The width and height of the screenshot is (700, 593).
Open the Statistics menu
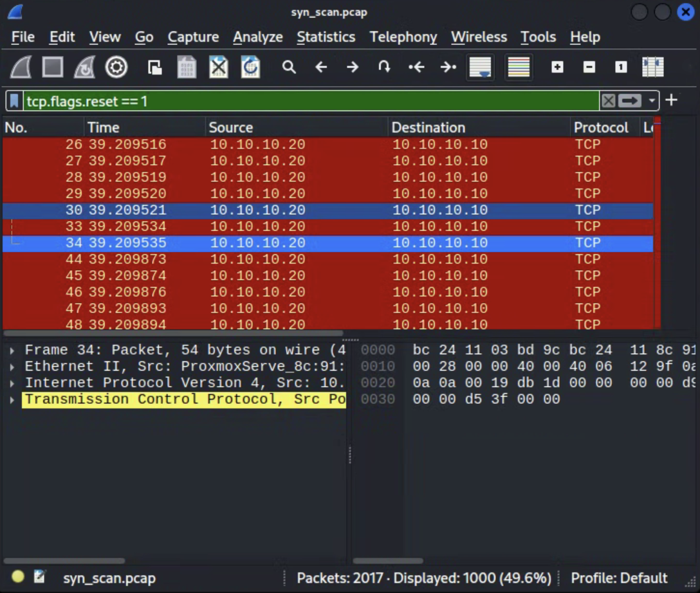point(326,37)
